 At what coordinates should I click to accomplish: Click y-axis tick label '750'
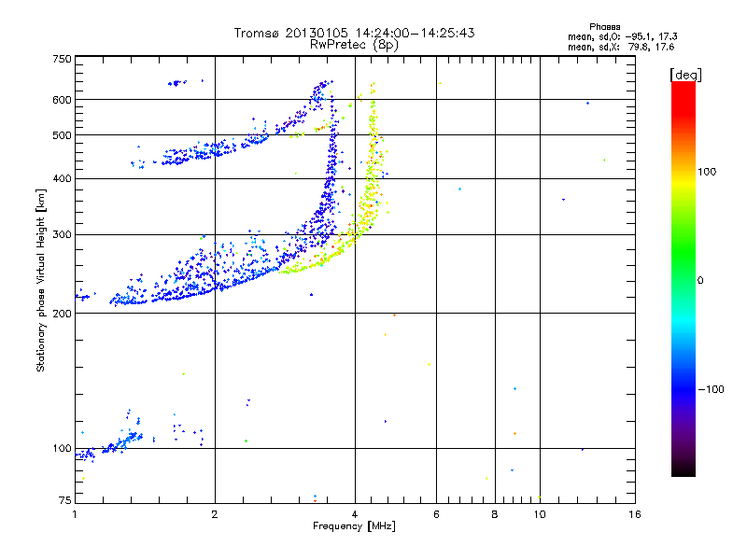coord(63,59)
